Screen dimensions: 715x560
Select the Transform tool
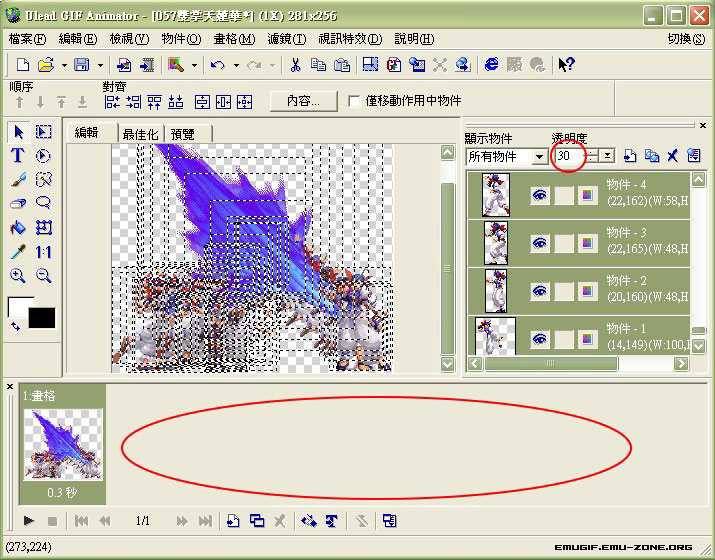point(43,227)
